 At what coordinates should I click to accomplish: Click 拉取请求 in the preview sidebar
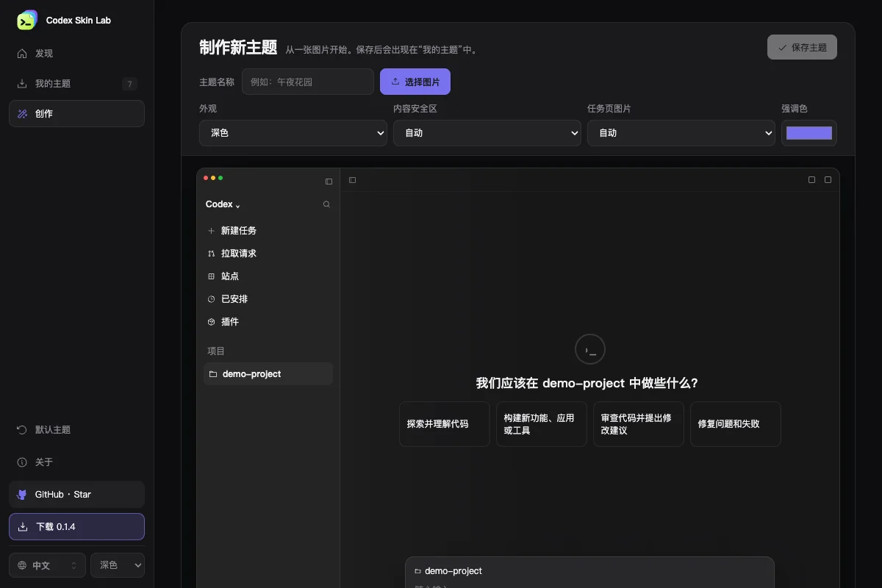tap(268, 254)
